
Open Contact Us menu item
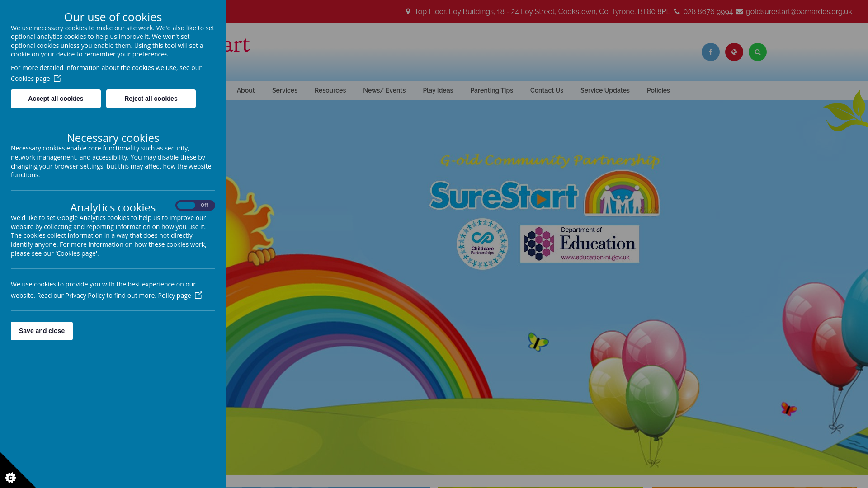pos(547,90)
